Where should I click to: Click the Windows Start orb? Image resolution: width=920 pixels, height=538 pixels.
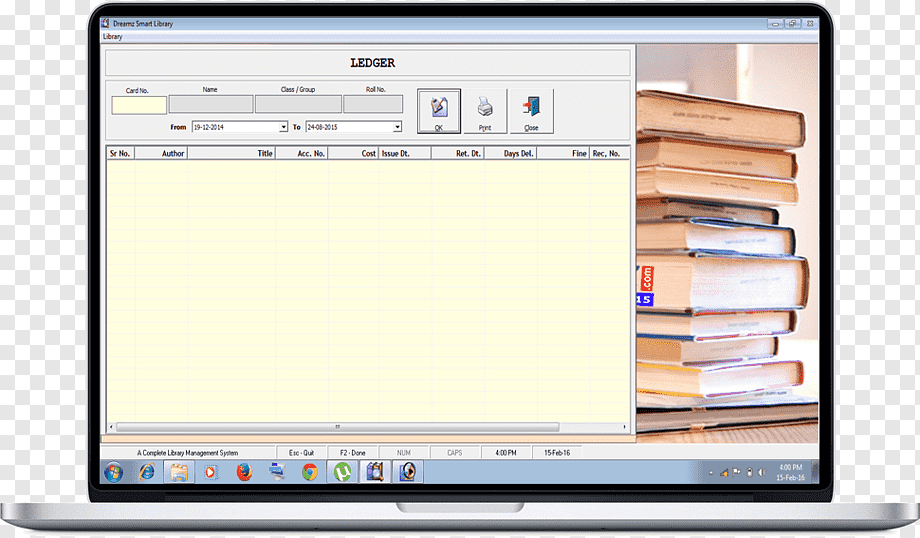pyautogui.click(x=114, y=472)
